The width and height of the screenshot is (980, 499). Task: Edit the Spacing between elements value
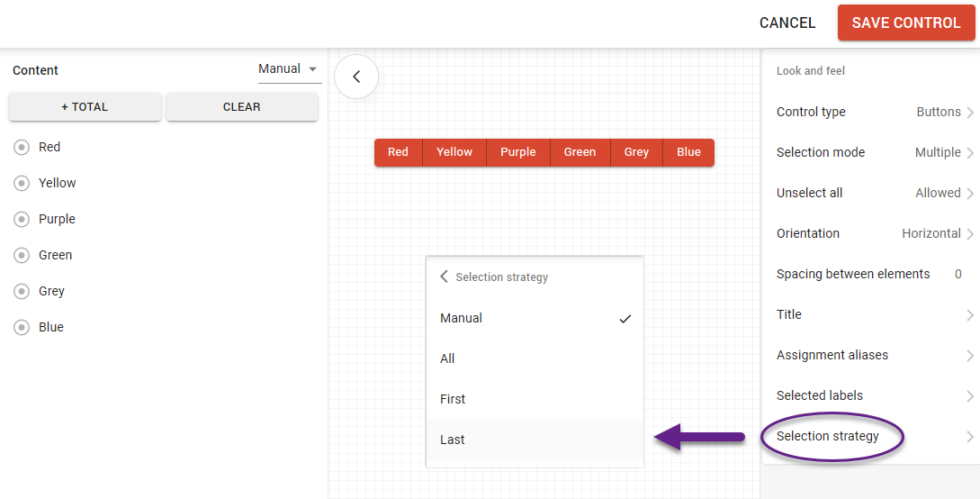coord(958,274)
